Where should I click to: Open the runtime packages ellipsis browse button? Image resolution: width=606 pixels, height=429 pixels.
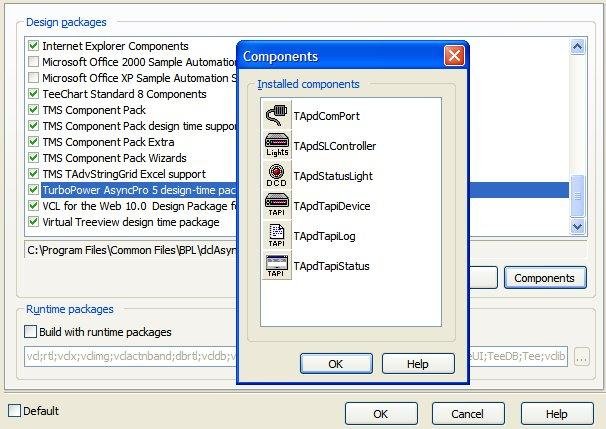tap(582, 356)
